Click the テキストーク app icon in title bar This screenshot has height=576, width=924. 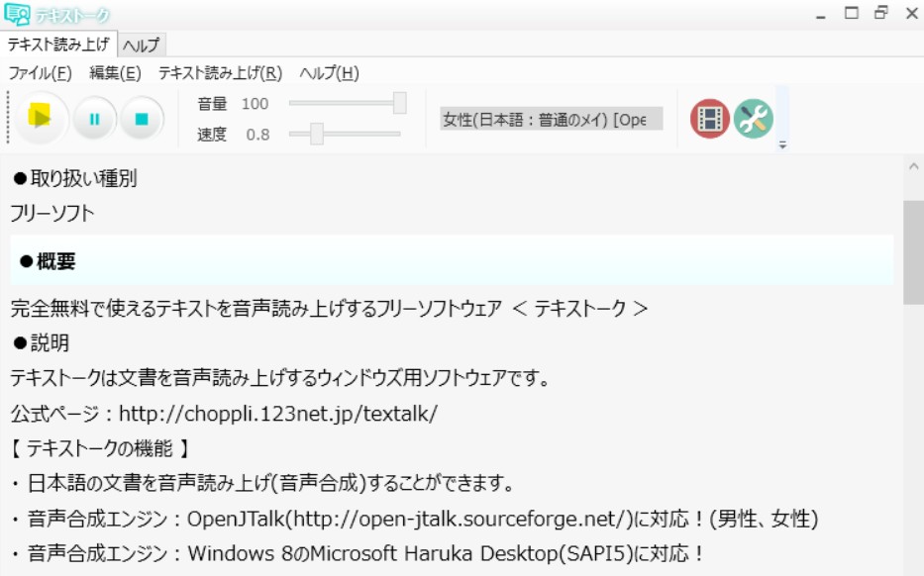point(17,14)
